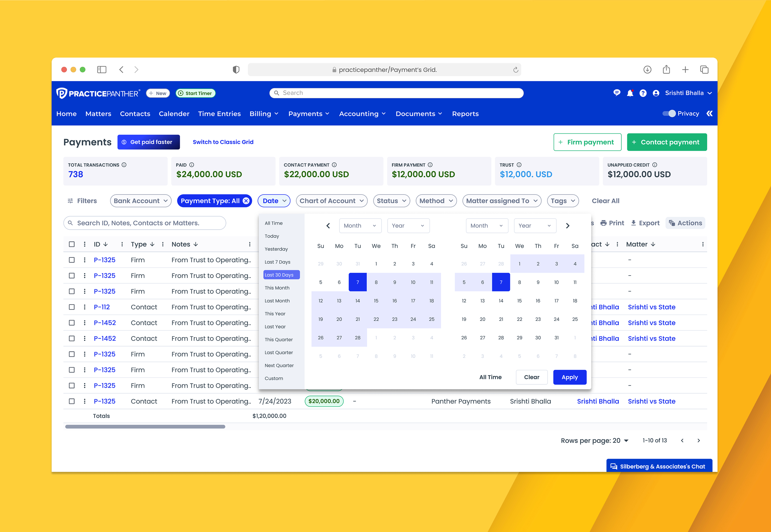Click the notification bell icon
This screenshot has width=771, height=532.
[630, 93]
